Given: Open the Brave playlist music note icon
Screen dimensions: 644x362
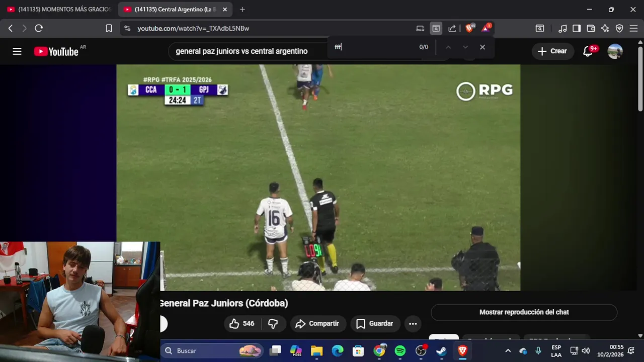Looking at the screenshot, I should coord(563,29).
